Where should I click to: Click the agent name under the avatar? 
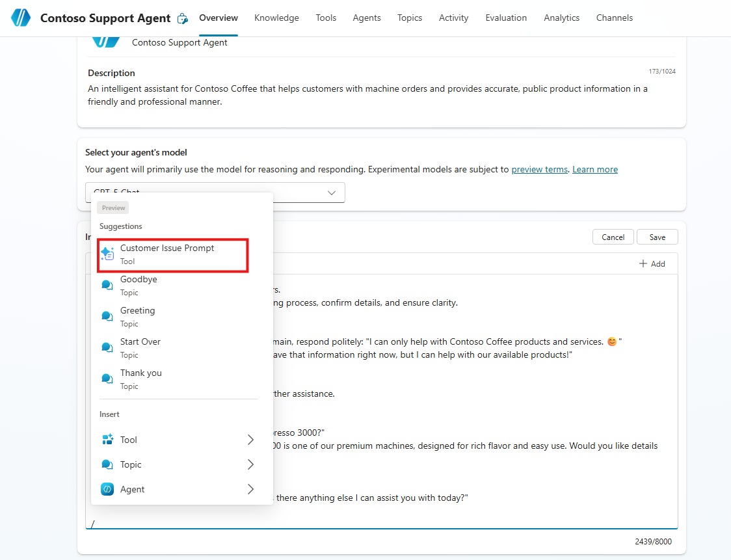pyautogui.click(x=179, y=42)
